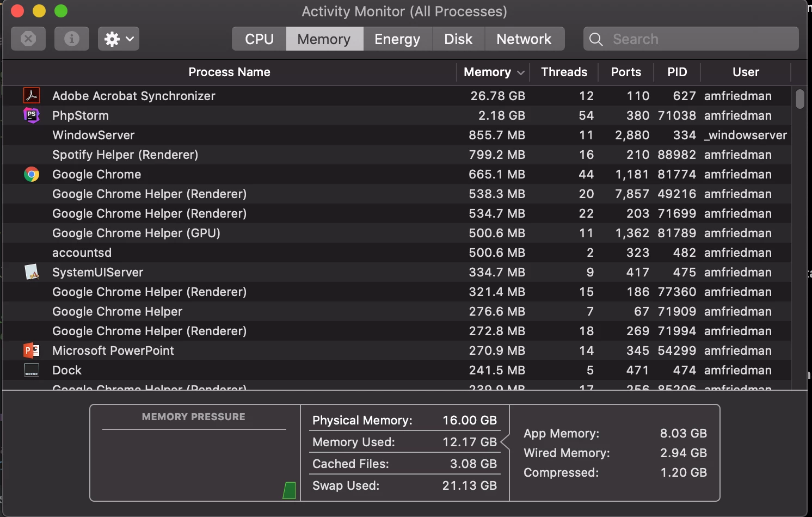Click the Memory Pressure graph bar
This screenshot has width=812, height=517.
coord(290,490)
